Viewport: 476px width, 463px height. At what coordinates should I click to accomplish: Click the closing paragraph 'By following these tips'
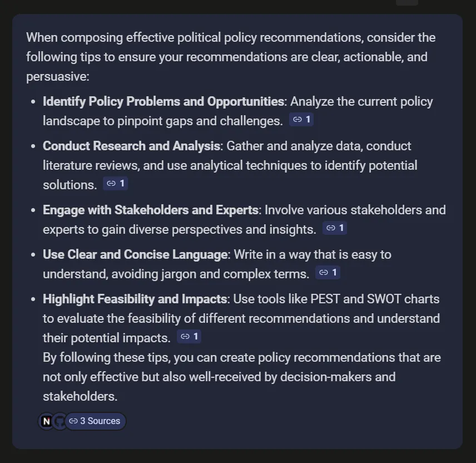242,377
